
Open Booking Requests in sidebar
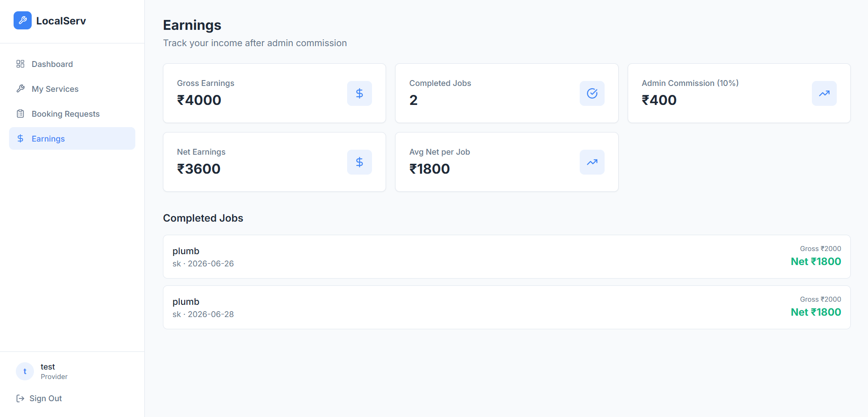pos(72,114)
